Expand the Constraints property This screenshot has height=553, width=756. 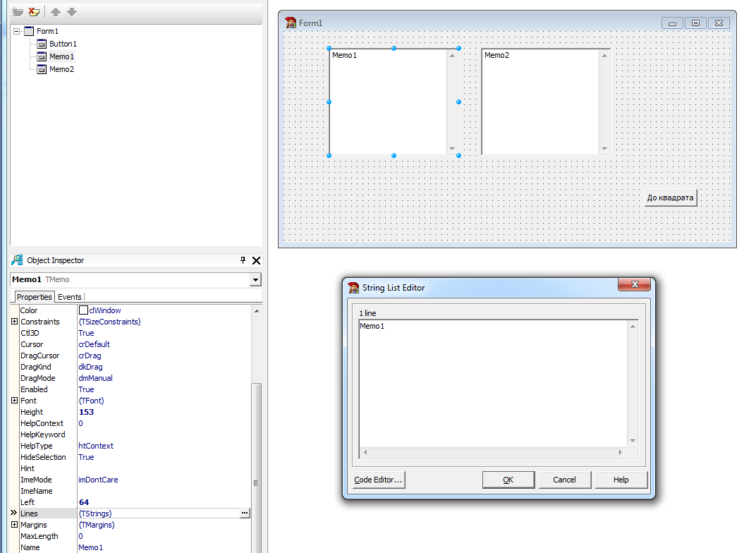(15, 322)
